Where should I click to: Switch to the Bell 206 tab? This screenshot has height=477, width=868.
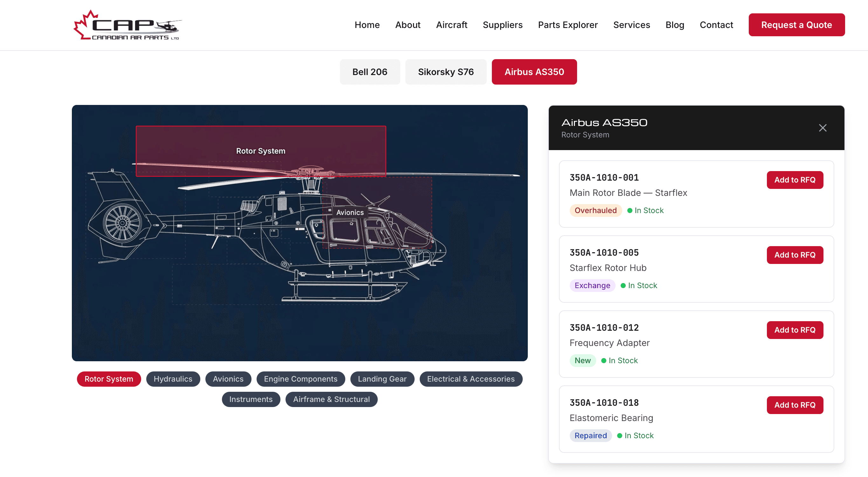370,72
